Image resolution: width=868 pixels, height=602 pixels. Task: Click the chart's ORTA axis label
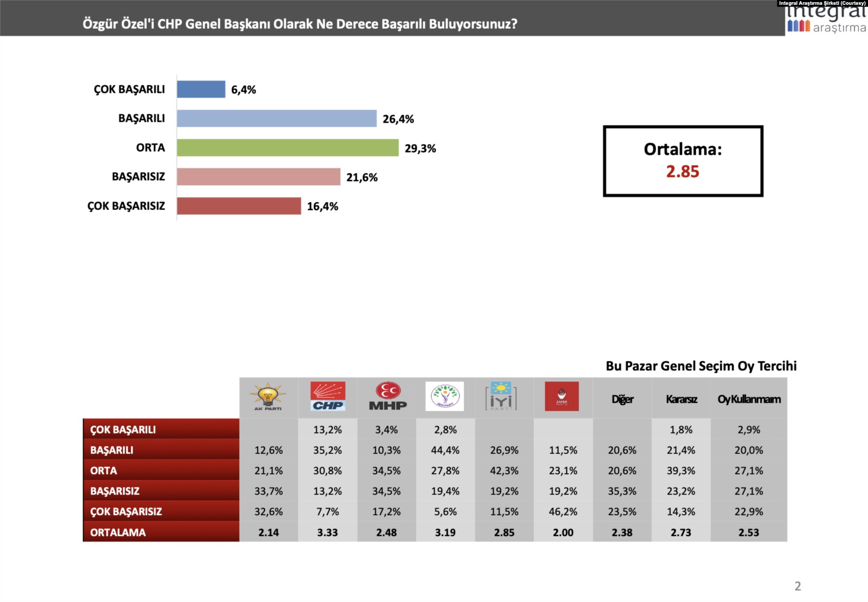[151, 148]
